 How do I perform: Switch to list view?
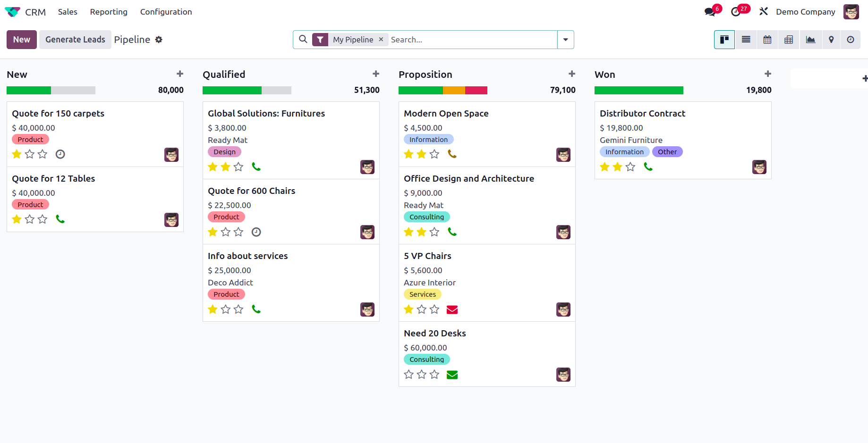tap(746, 40)
